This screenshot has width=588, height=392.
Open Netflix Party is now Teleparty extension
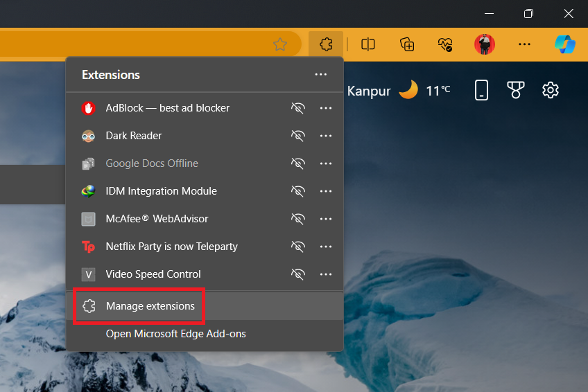pos(171,247)
